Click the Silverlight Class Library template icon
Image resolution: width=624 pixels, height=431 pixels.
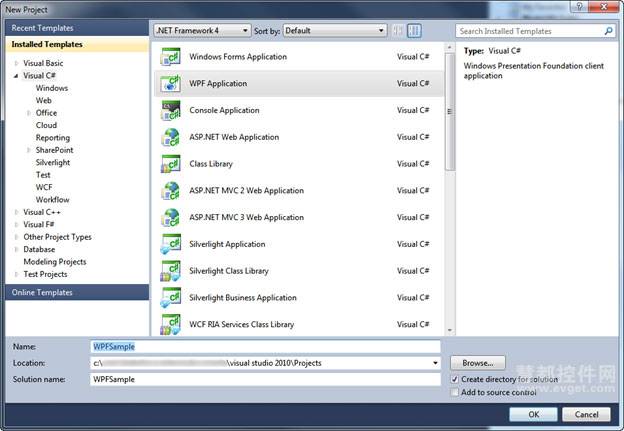click(171, 271)
